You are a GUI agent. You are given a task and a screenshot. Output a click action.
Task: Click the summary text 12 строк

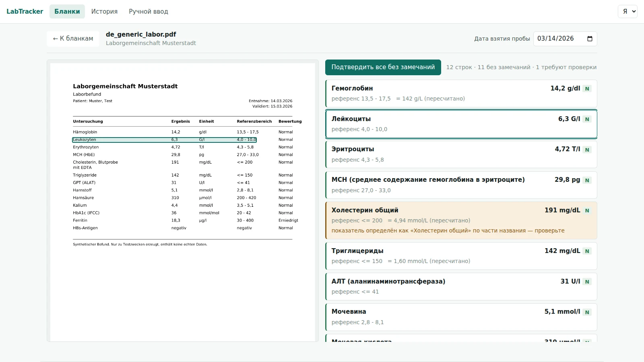459,67
